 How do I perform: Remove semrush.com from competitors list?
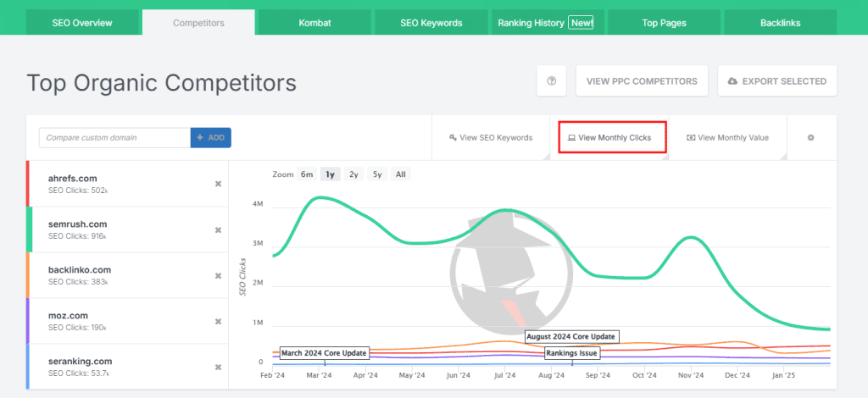click(x=218, y=229)
